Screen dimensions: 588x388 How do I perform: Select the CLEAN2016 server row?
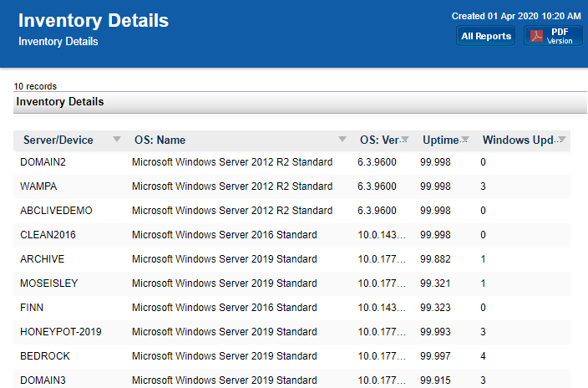point(49,235)
